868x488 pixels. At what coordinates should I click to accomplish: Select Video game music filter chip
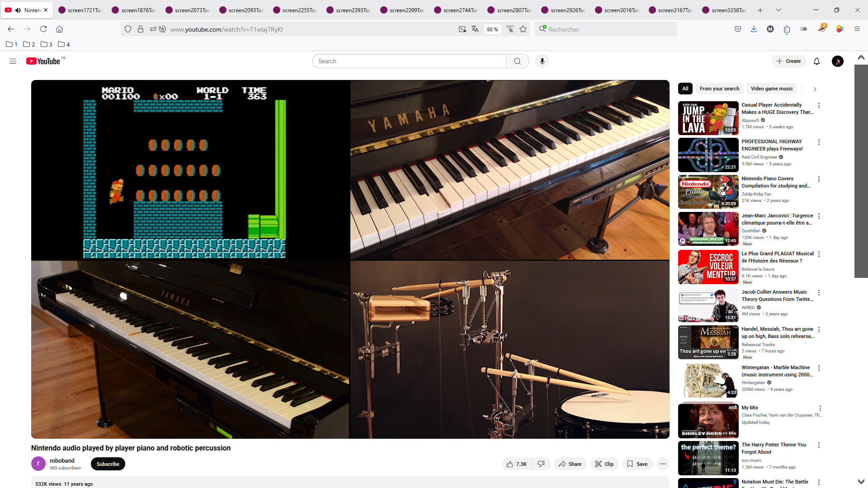pyautogui.click(x=772, y=89)
